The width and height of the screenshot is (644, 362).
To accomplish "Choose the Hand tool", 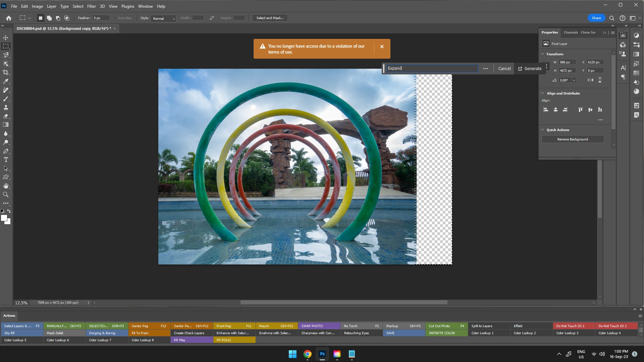I will [6, 186].
